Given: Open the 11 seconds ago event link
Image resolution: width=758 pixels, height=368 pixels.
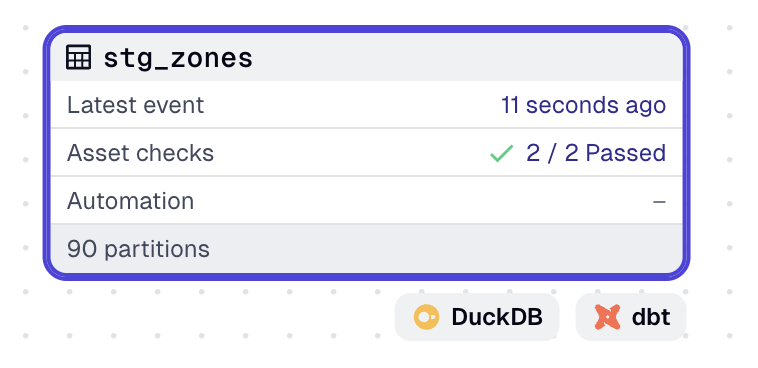Looking at the screenshot, I should (583, 105).
